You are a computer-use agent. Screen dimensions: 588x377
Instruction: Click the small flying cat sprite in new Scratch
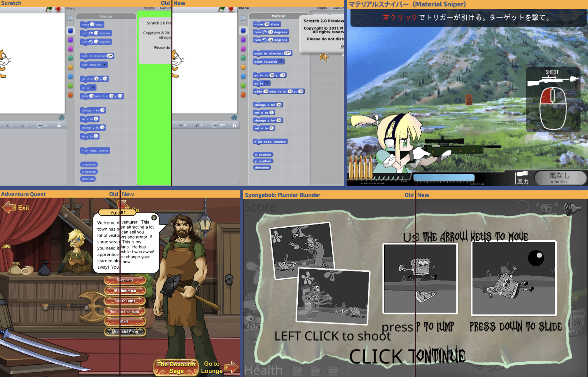tap(324, 57)
